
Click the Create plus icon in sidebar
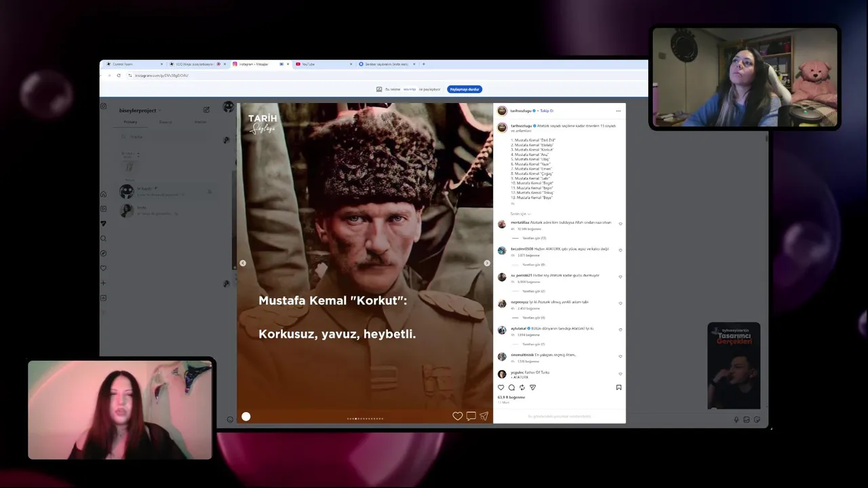[x=103, y=283]
